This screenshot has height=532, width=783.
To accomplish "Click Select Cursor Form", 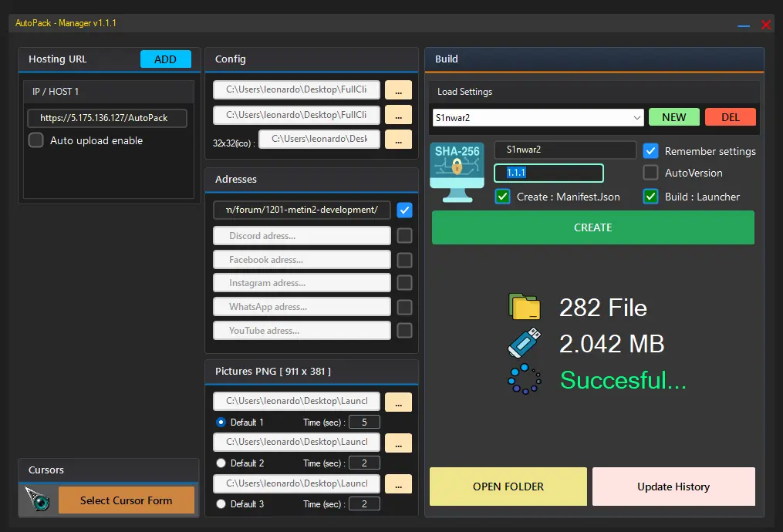I will pos(126,500).
